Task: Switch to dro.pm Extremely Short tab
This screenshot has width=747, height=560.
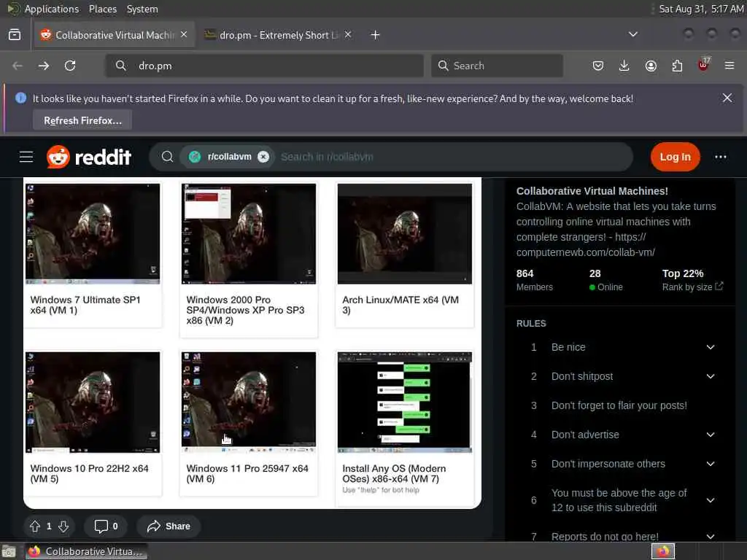Action: pyautogui.click(x=278, y=35)
